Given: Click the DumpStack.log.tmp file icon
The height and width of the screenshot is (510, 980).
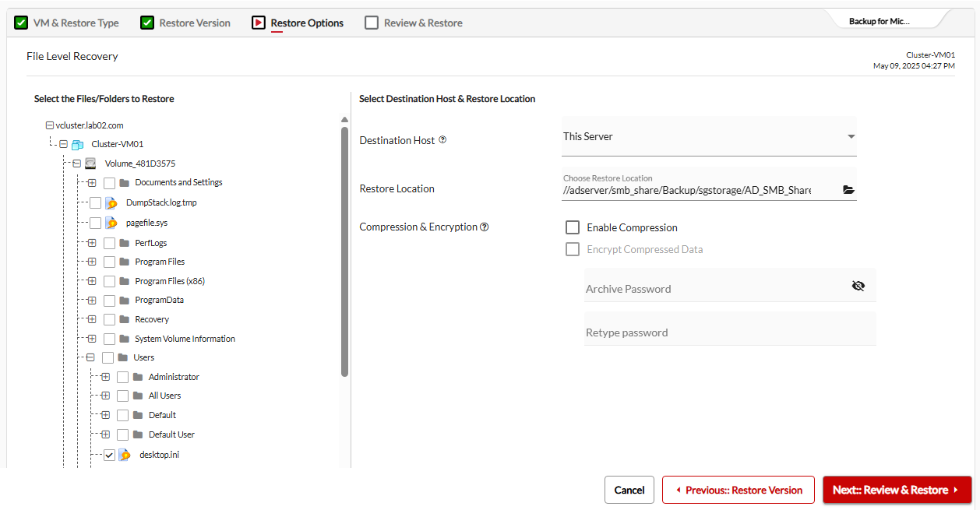Looking at the screenshot, I should point(112,203).
